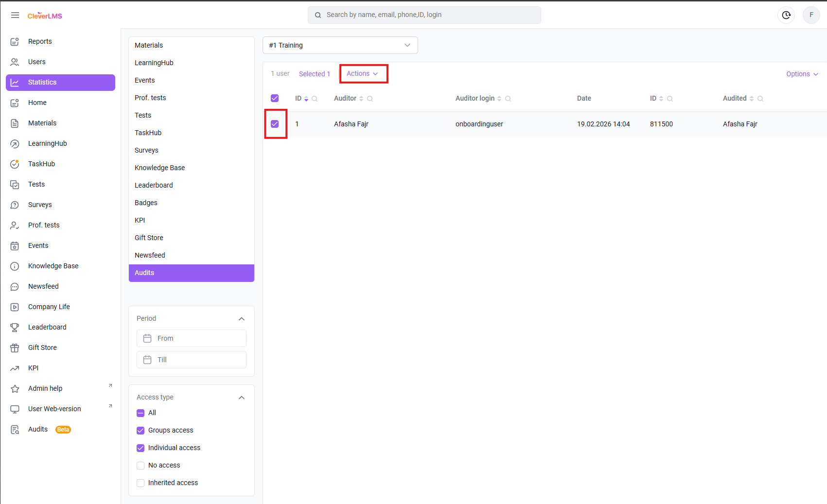The width and height of the screenshot is (827, 504).
Task: Disable the Groups access checkbox
Action: point(141,430)
